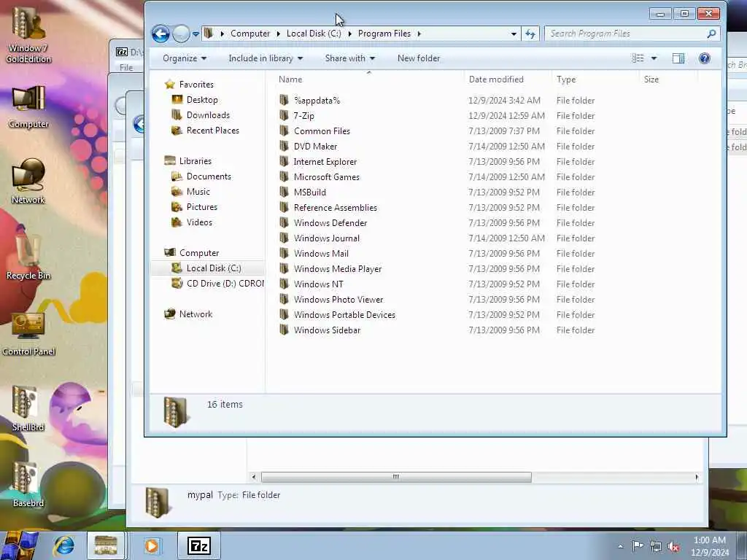Switch to 7-Zip taskbar button
The height and width of the screenshot is (560, 747).
click(198, 545)
